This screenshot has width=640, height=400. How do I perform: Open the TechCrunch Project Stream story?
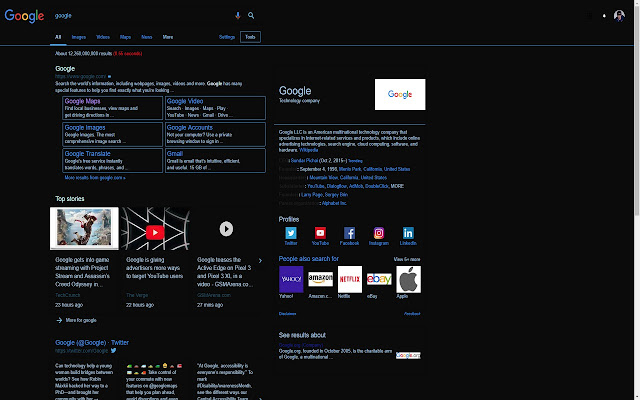[82, 272]
